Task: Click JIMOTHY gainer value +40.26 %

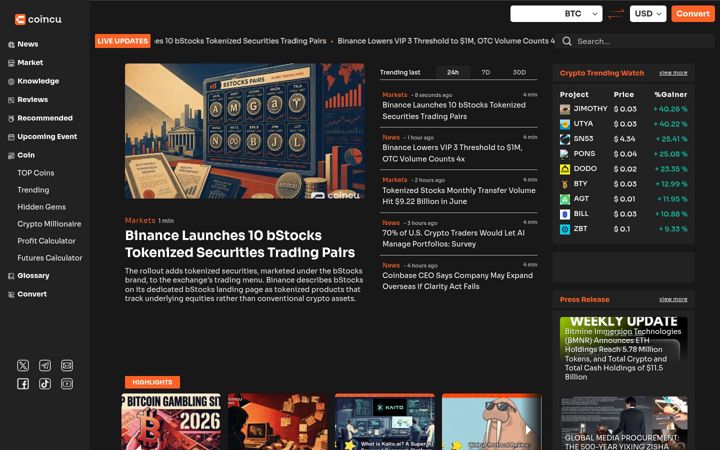Action: tap(670, 109)
